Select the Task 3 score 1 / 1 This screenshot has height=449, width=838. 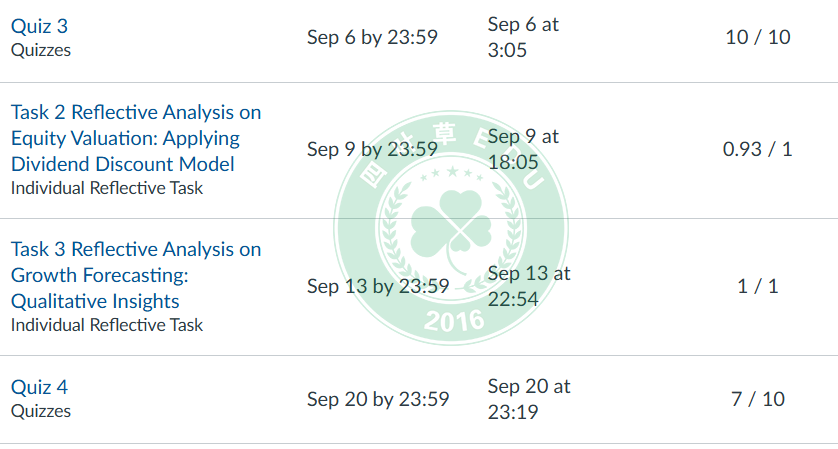[x=758, y=286]
